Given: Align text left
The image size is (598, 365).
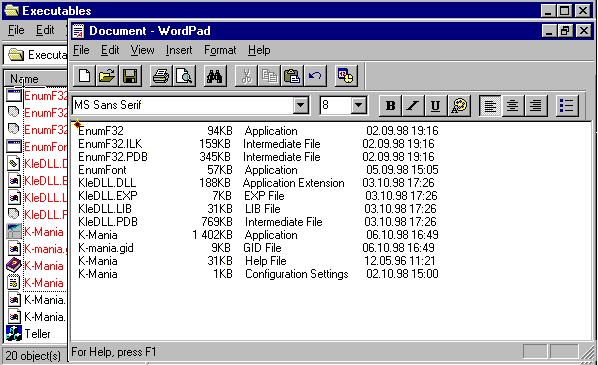Looking at the screenshot, I should point(489,105).
